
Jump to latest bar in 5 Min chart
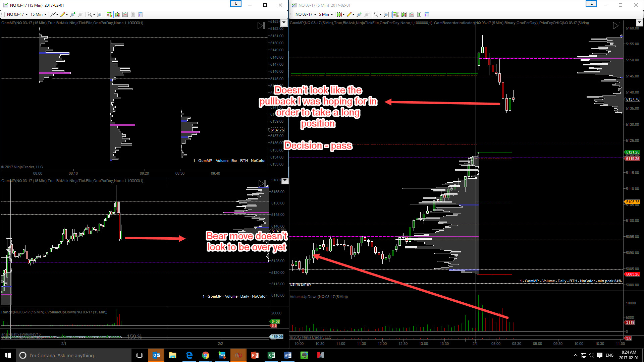point(616,26)
